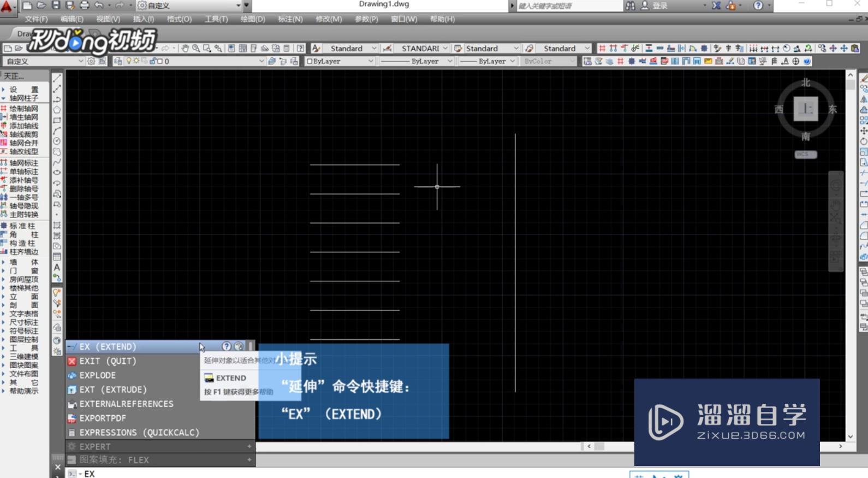Click the Autodesk Exchange X icon

(716, 5)
